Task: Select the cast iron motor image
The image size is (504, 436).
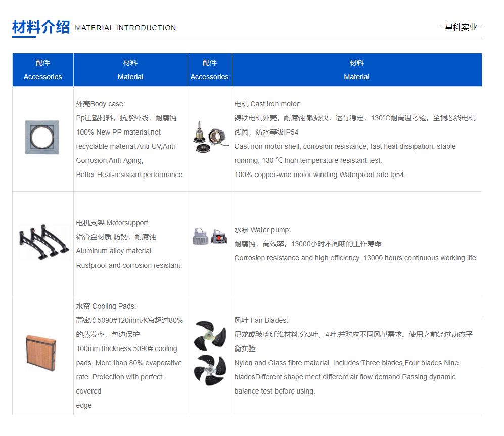Action: (210, 137)
